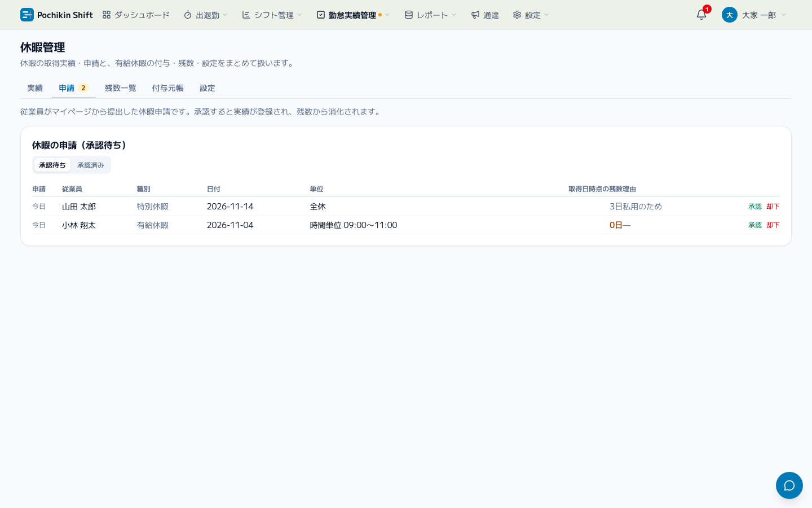This screenshot has height=508, width=812.
Task: Approve 小林 翔太's leave request
Action: (x=755, y=225)
